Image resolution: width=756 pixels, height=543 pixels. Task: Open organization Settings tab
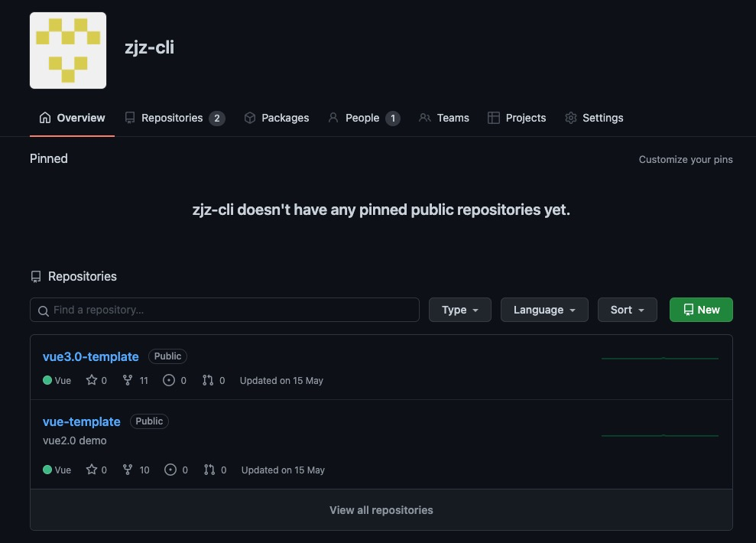click(x=594, y=118)
